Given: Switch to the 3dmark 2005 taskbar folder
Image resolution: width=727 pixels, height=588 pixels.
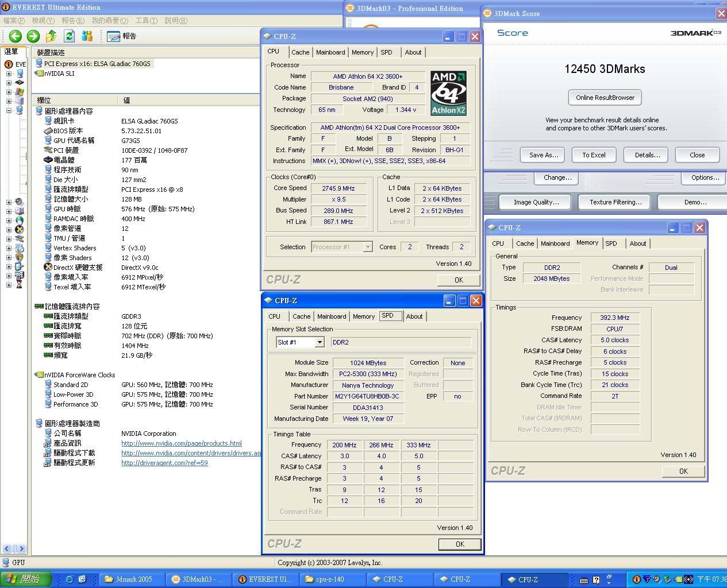Looking at the screenshot, I should (x=133, y=579).
